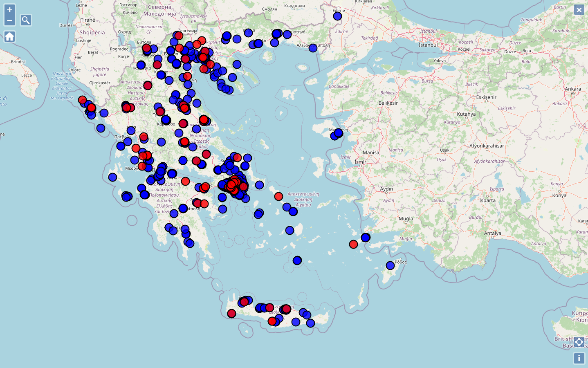Image resolution: width=588 pixels, height=368 pixels.
Task: Open the map info panel
Action: (579, 358)
